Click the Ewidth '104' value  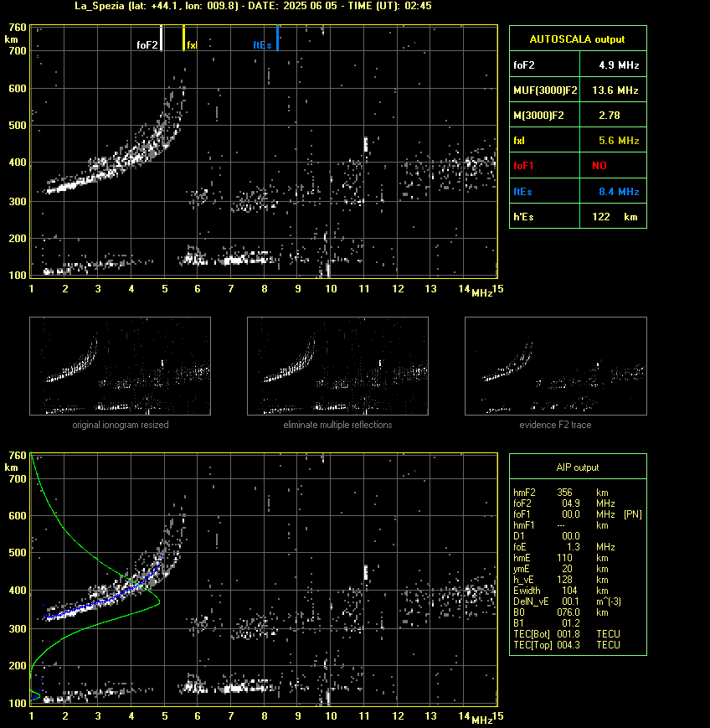569,591
